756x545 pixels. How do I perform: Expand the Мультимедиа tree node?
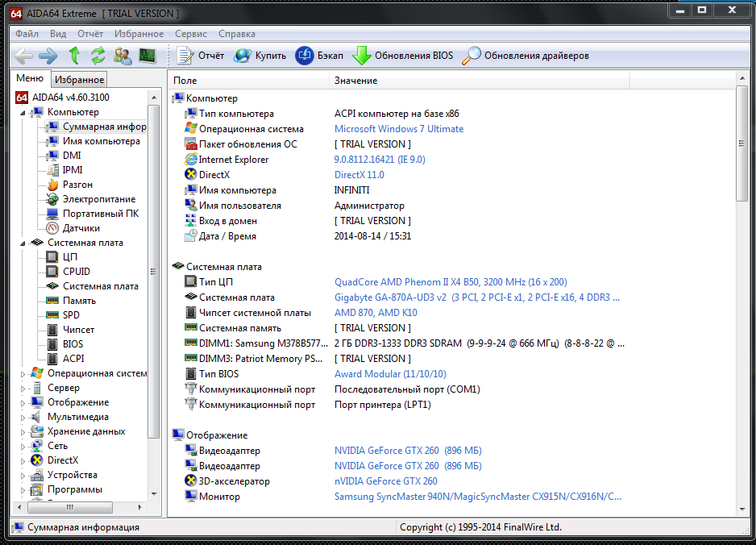(23, 417)
